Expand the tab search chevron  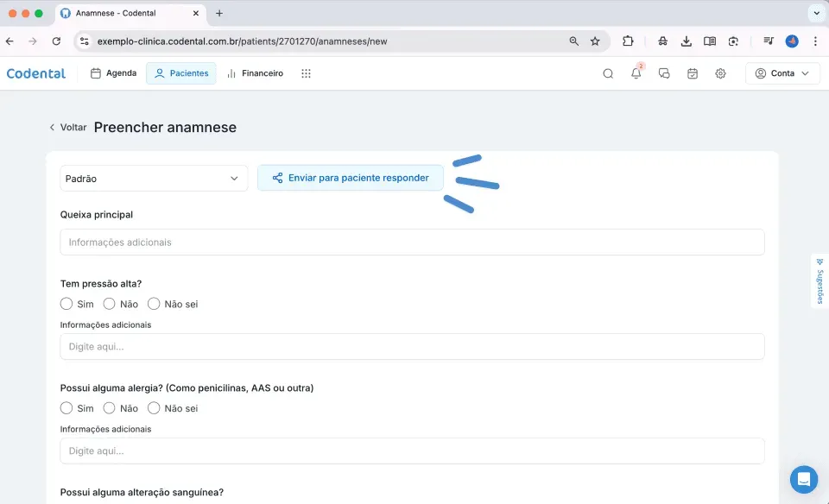point(816,13)
